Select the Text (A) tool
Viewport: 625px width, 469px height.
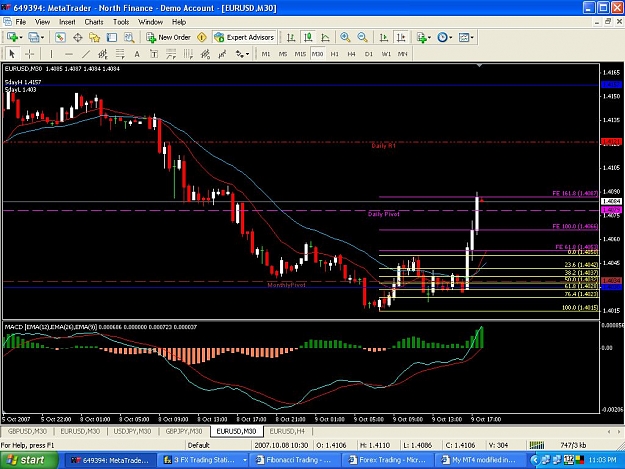137,54
